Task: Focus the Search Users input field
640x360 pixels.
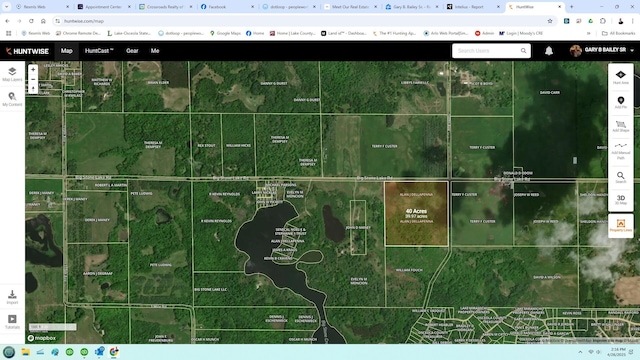Action: [x=491, y=51]
